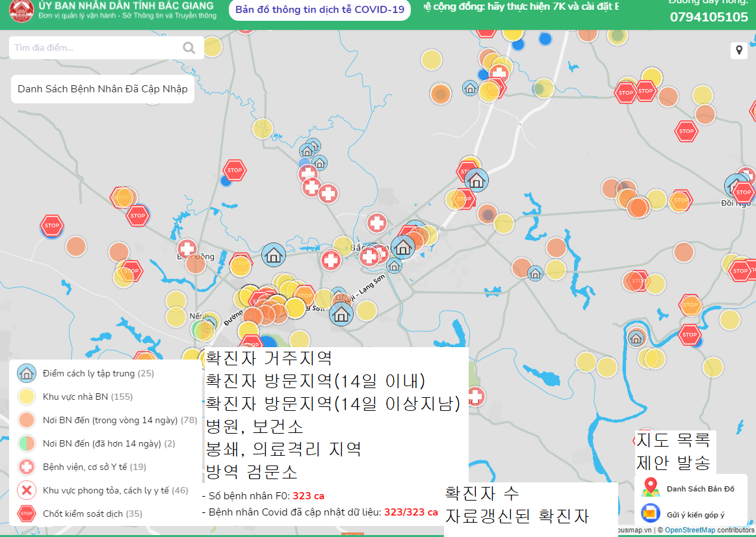Click the provincial emblem logo at top left
The width and height of the screenshot is (756, 537).
tap(21, 11)
